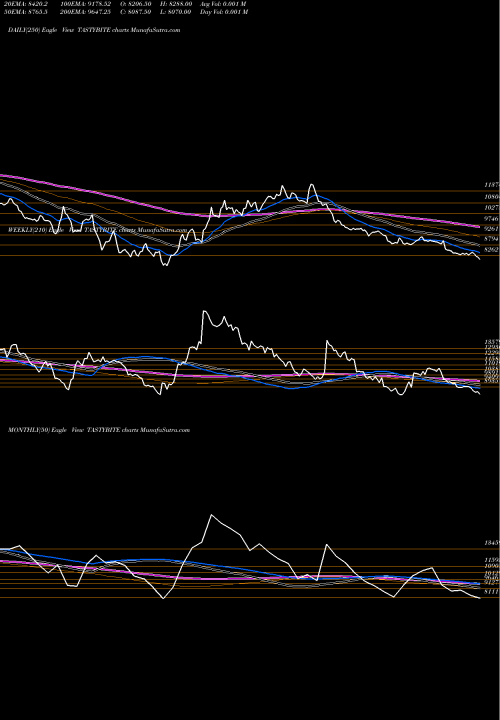
Task: Select the open price O: value
Action: point(136,4)
